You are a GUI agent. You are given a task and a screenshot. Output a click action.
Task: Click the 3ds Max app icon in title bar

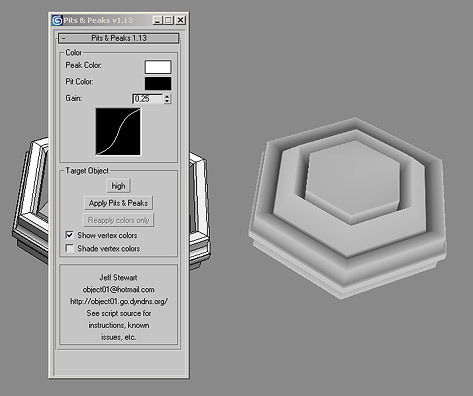[x=57, y=20]
